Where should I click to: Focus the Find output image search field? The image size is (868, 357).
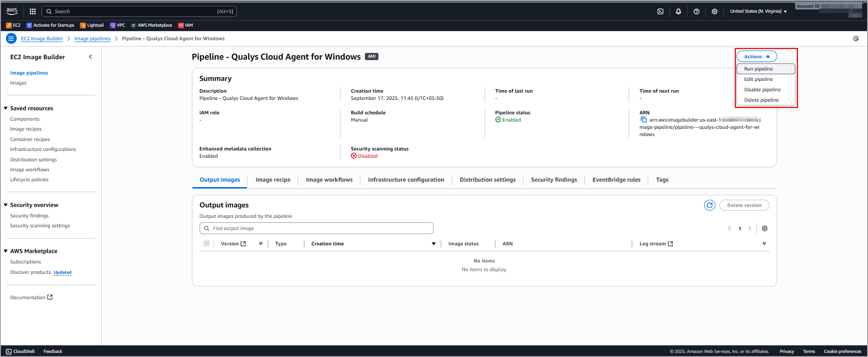pyautogui.click(x=321, y=228)
